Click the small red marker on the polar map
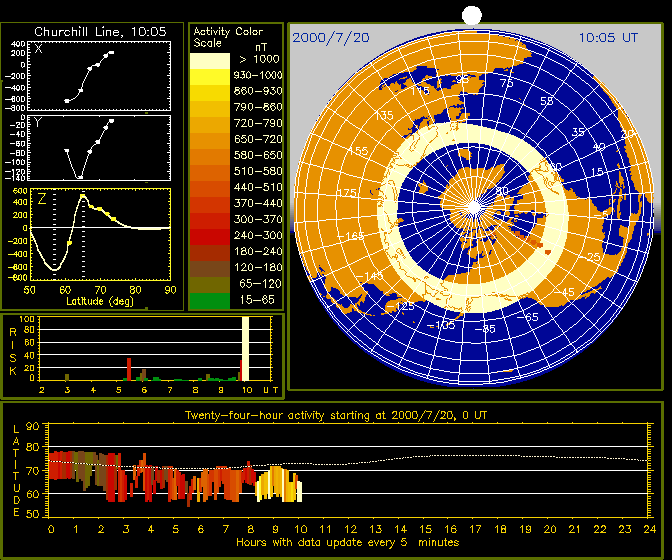 coord(546,250)
